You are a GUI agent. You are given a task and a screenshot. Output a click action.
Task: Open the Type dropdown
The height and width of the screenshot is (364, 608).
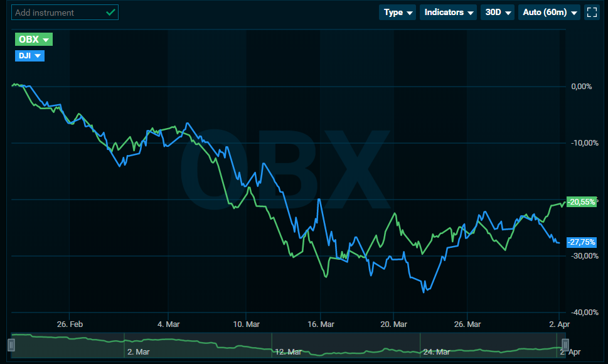[x=397, y=13]
